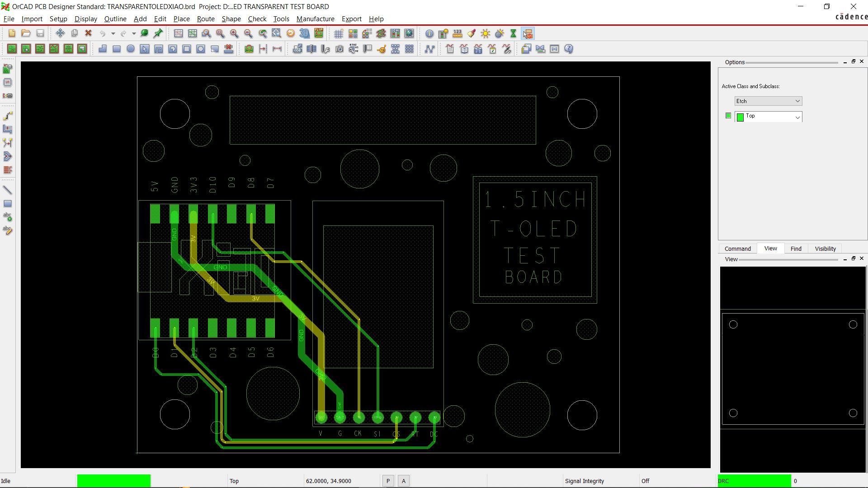Open the Manufacture menu

316,19
